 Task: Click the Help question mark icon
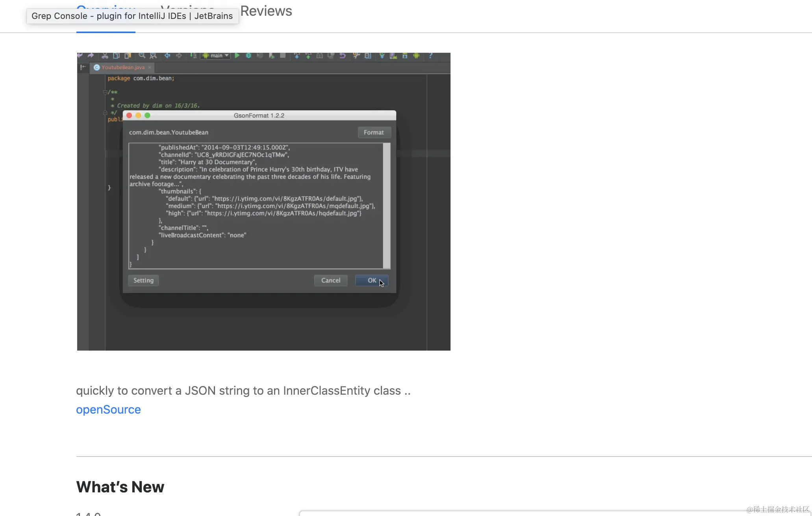(430, 56)
